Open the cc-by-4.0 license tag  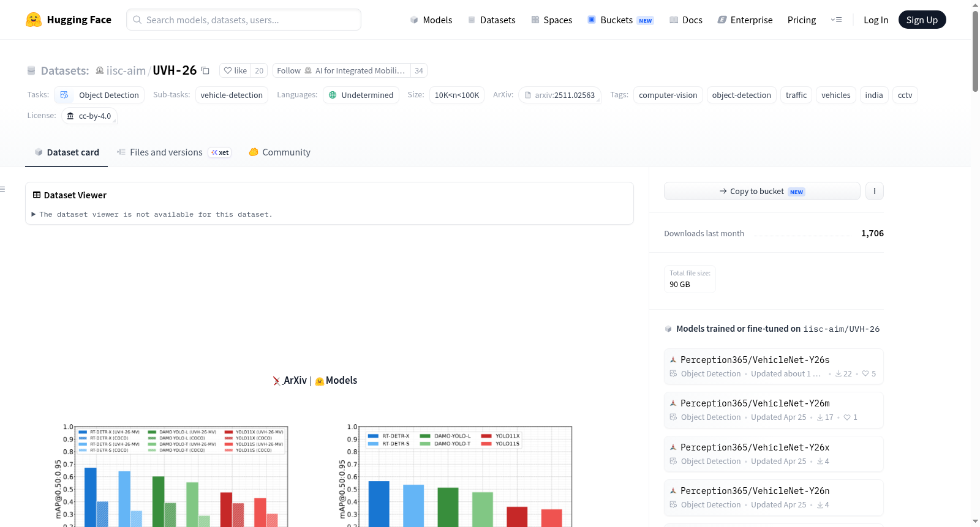pyautogui.click(x=89, y=116)
